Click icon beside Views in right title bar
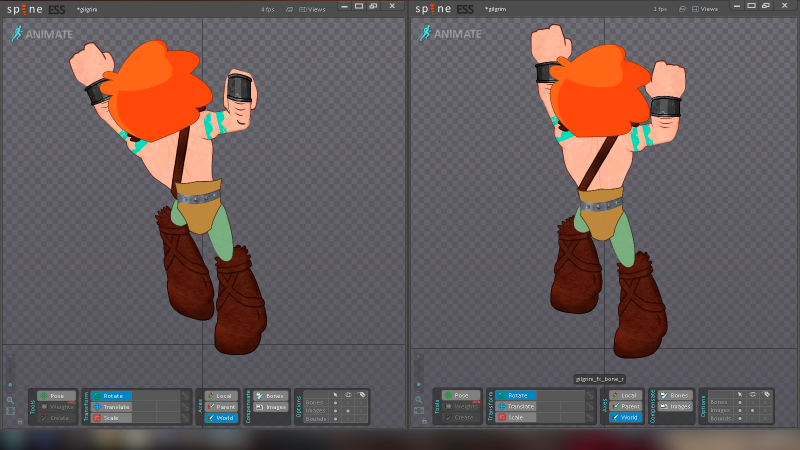The width and height of the screenshot is (800, 450). [x=682, y=9]
